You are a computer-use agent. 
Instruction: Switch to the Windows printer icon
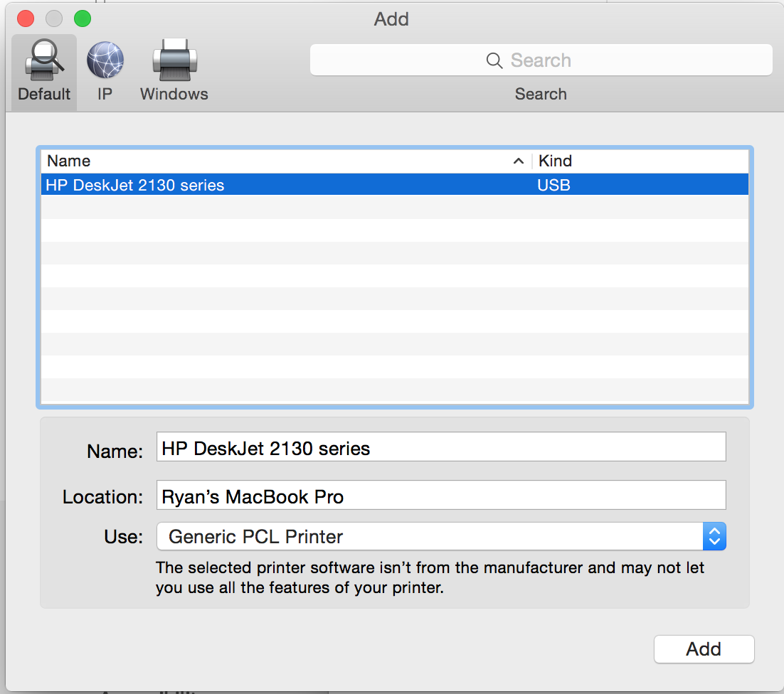click(174, 60)
